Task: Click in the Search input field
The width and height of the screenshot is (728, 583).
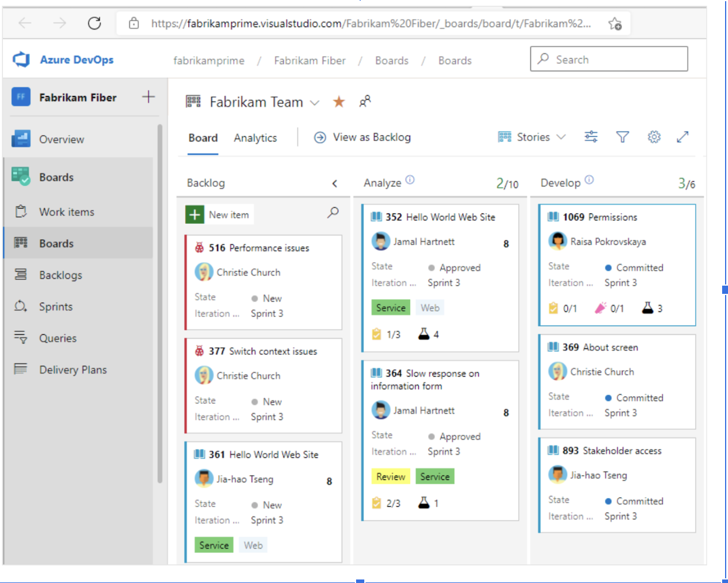Action: coord(609,59)
